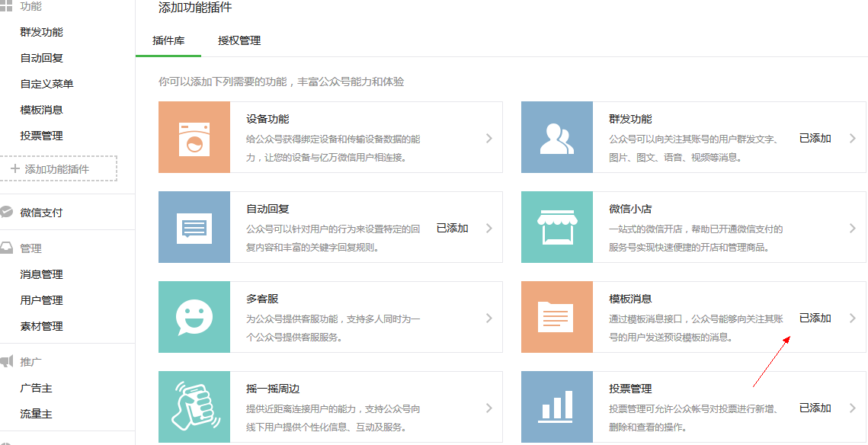Click the 微信支付 checkmark bubble icon in sidebar

6,213
